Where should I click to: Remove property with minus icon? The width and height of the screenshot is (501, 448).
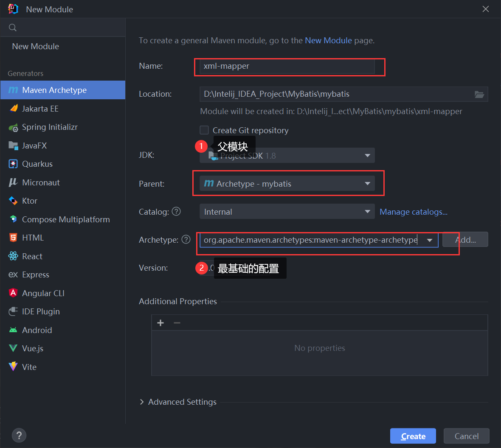(x=177, y=323)
